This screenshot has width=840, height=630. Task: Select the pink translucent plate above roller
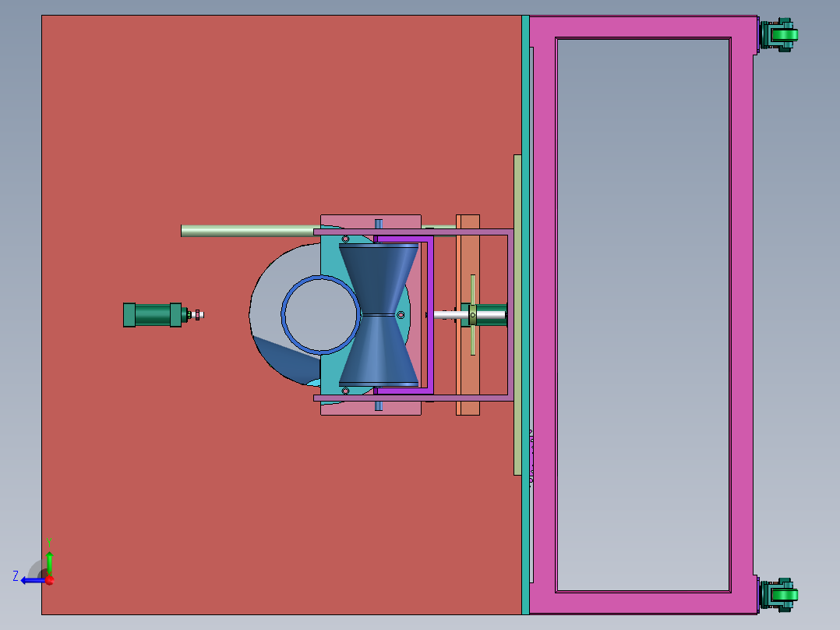click(371, 222)
